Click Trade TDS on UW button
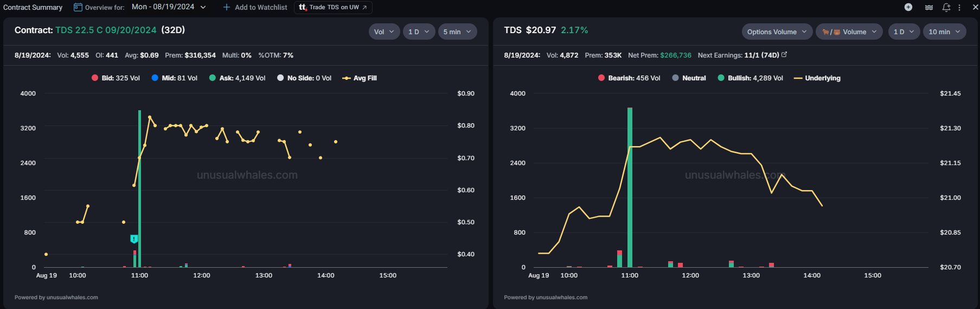Viewport: 980px width, 309px height. coord(333,7)
